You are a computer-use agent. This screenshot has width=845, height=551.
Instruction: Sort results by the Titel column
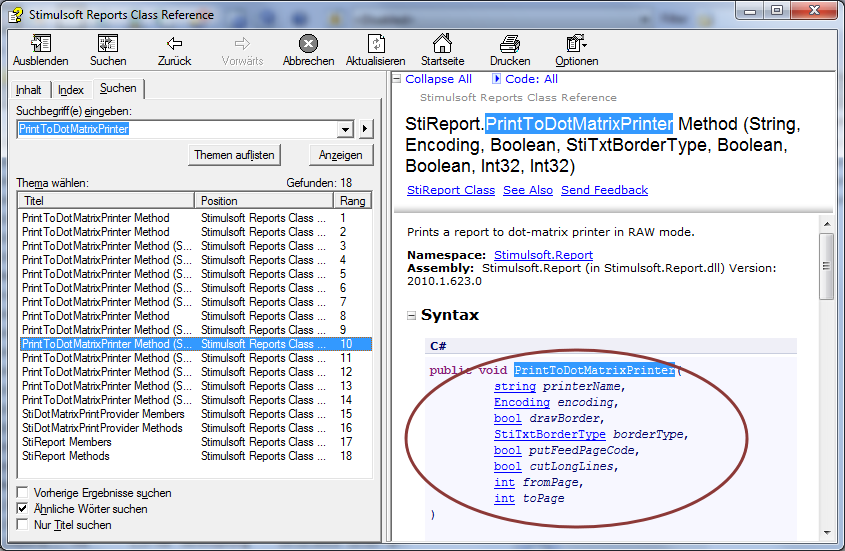(x=106, y=201)
